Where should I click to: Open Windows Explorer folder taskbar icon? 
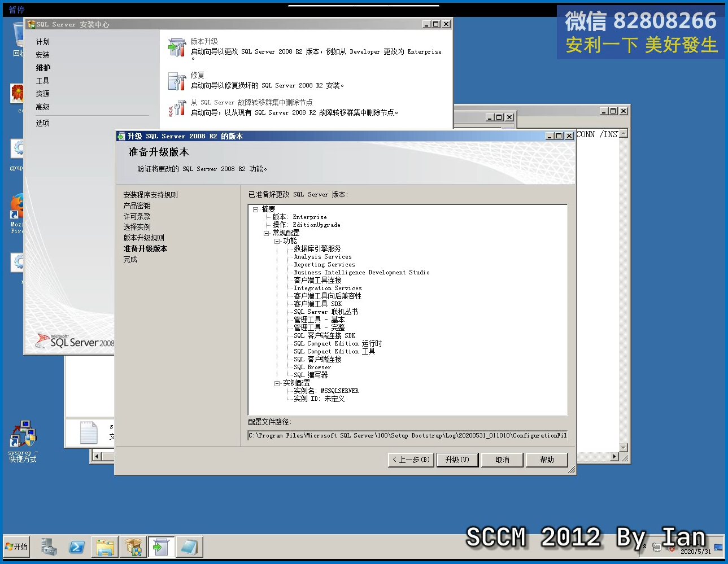click(x=105, y=546)
